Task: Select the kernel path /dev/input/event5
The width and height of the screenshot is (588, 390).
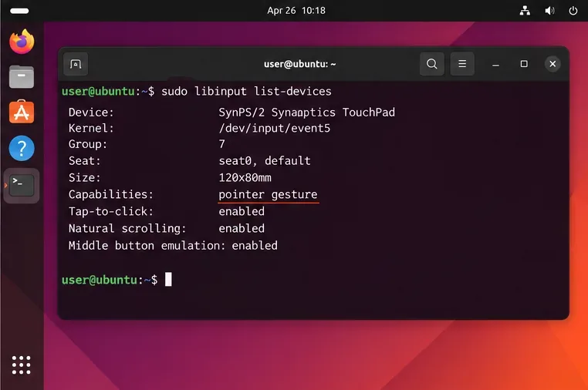Action: click(x=275, y=128)
